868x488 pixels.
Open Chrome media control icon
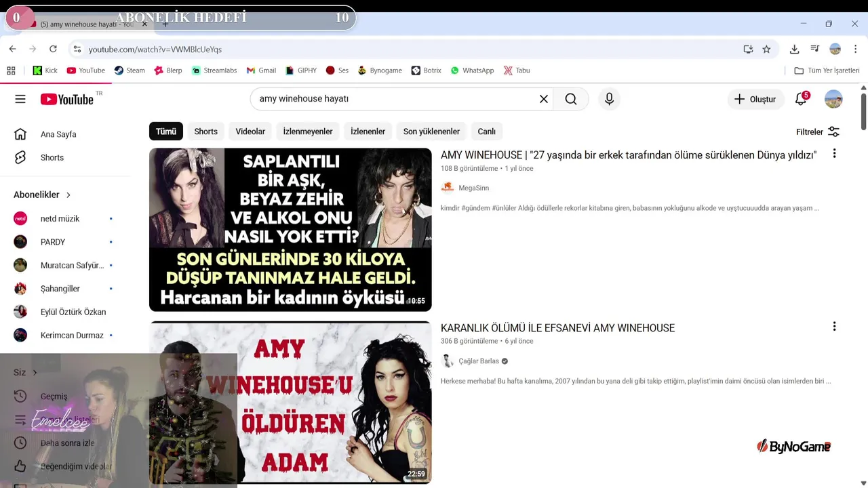click(815, 49)
